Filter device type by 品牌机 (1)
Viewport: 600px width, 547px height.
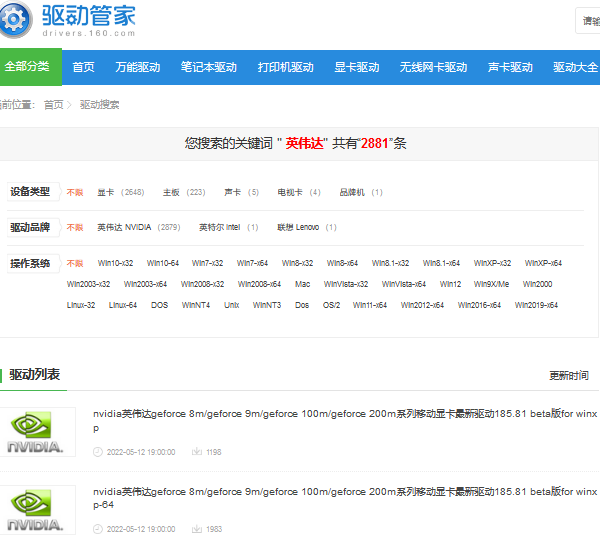pyautogui.click(x=361, y=192)
